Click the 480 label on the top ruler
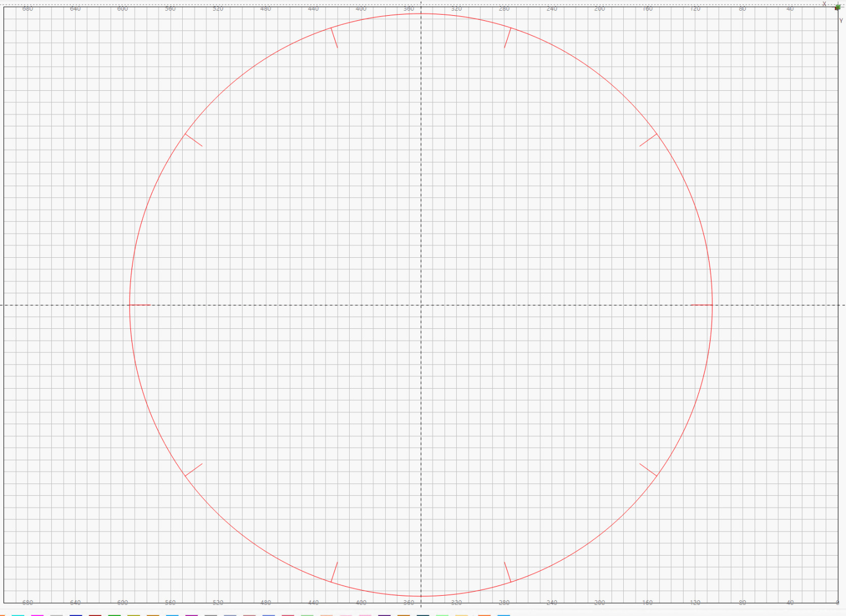This screenshot has width=846, height=616. pos(266,8)
